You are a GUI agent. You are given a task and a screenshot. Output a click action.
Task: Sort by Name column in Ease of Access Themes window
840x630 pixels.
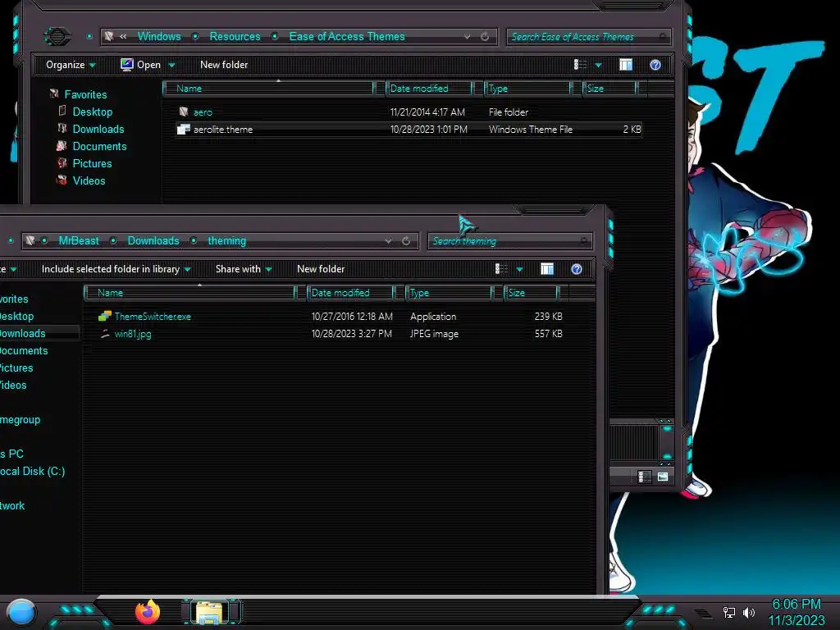[268, 89]
